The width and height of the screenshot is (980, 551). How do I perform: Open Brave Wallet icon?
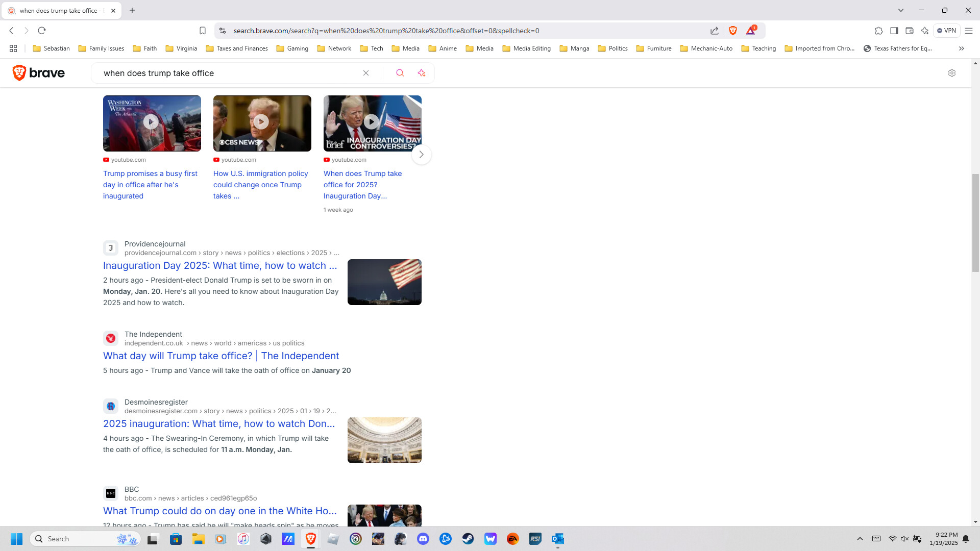tap(909, 31)
